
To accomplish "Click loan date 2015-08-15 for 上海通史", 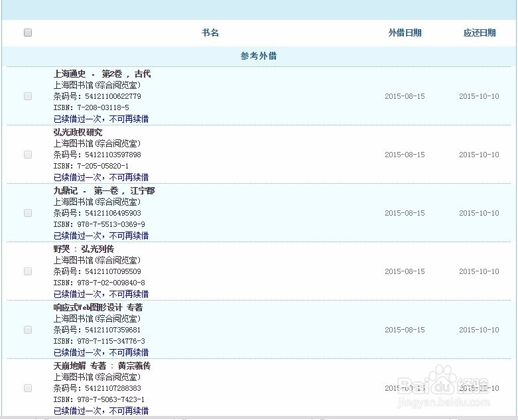I will tap(405, 96).
